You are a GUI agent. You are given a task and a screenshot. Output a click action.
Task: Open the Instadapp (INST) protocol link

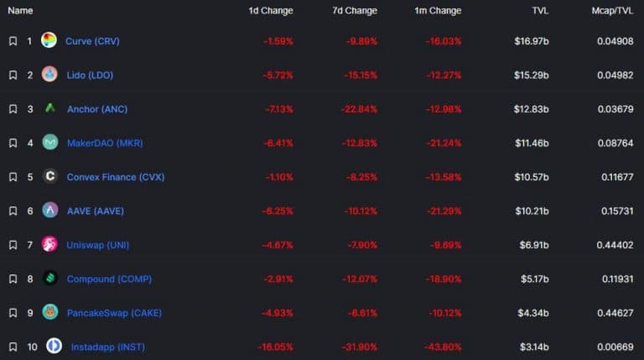108,347
